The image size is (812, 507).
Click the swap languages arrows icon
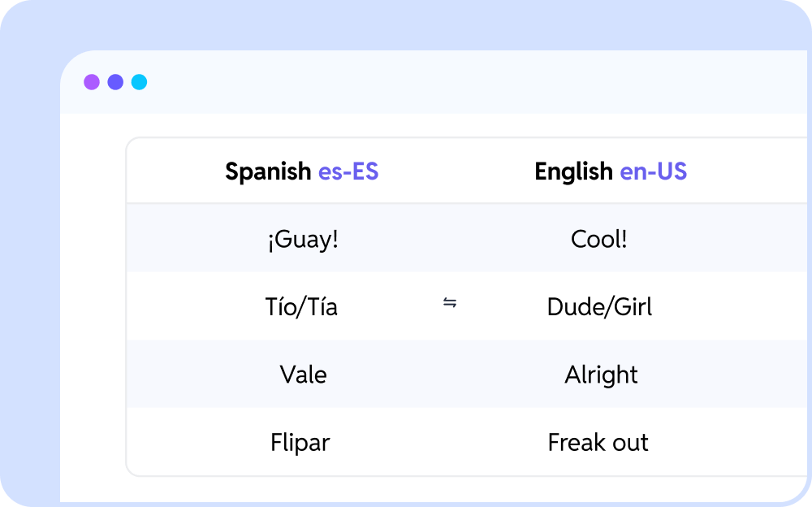450,303
